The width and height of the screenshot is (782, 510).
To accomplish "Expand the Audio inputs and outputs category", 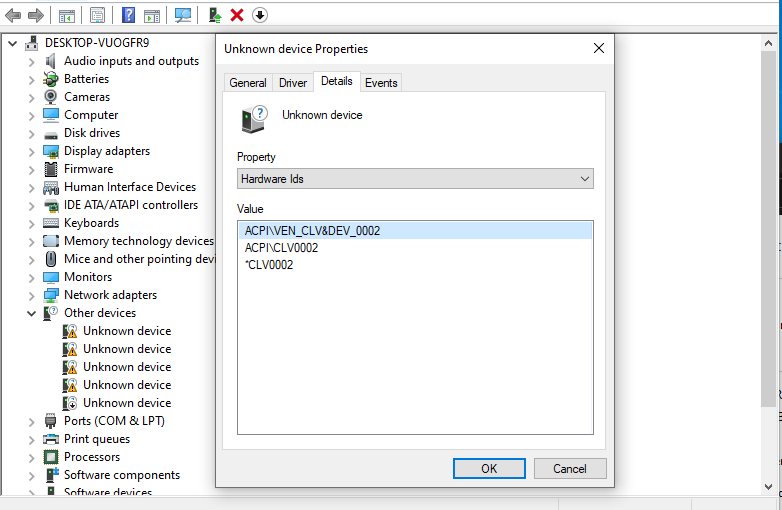I will click(31, 62).
